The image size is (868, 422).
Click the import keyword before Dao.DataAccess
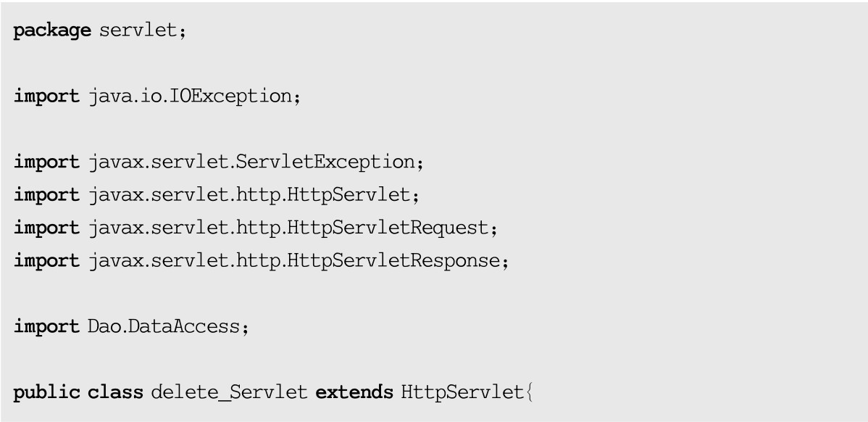46,327
